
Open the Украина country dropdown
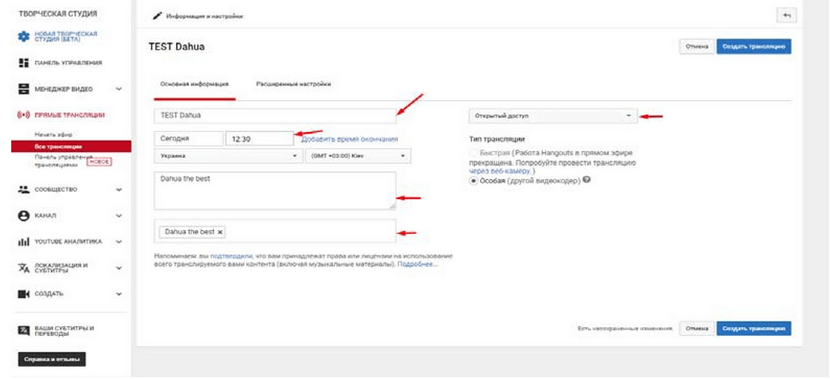(228, 156)
